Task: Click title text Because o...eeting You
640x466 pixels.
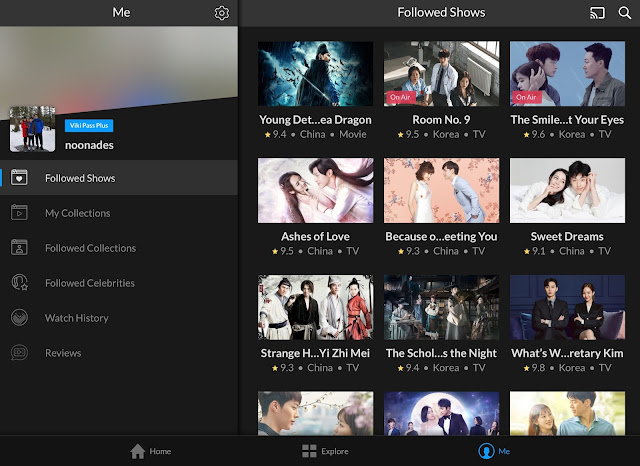Action: pos(441,236)
